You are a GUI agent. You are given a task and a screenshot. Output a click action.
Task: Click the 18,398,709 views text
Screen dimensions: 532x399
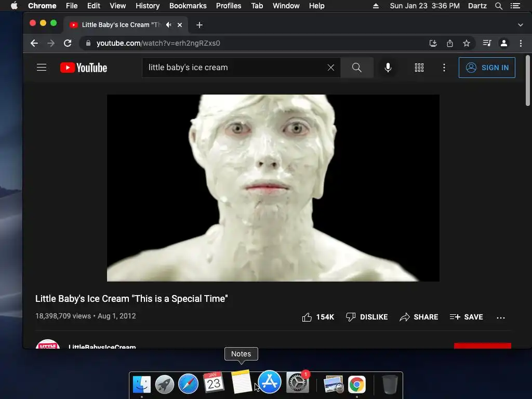click(63, 316)
